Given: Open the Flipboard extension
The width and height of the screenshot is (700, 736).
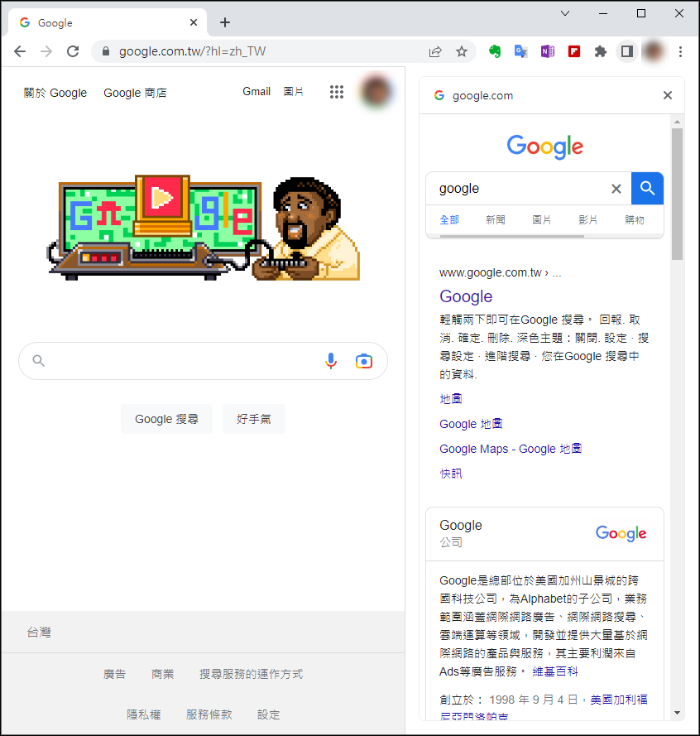Looking at the screenshot, I should pyautogui.click(x=574, y=51).
